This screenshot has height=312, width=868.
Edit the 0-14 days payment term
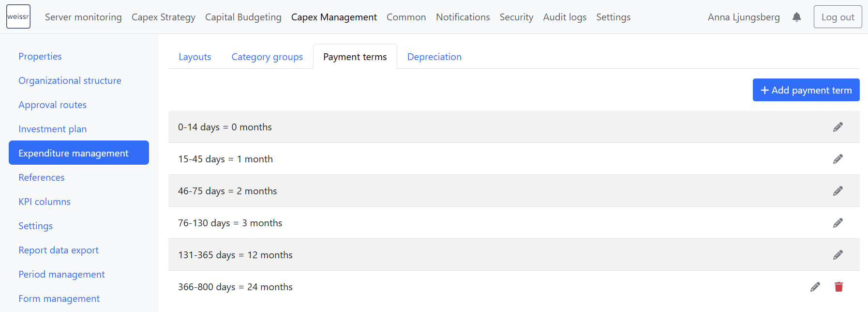[838, 127]
